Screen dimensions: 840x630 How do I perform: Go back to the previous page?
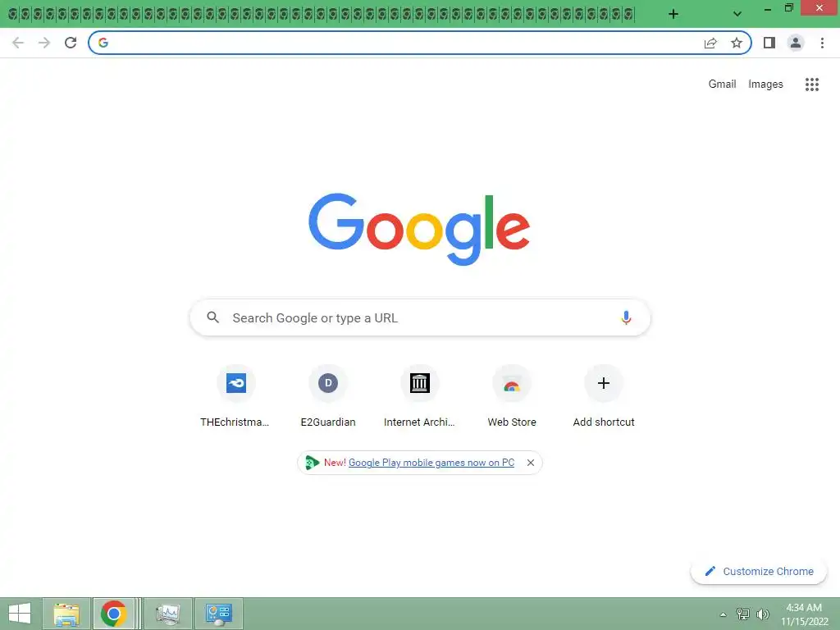pyautogui.click(x=18, y=43)
